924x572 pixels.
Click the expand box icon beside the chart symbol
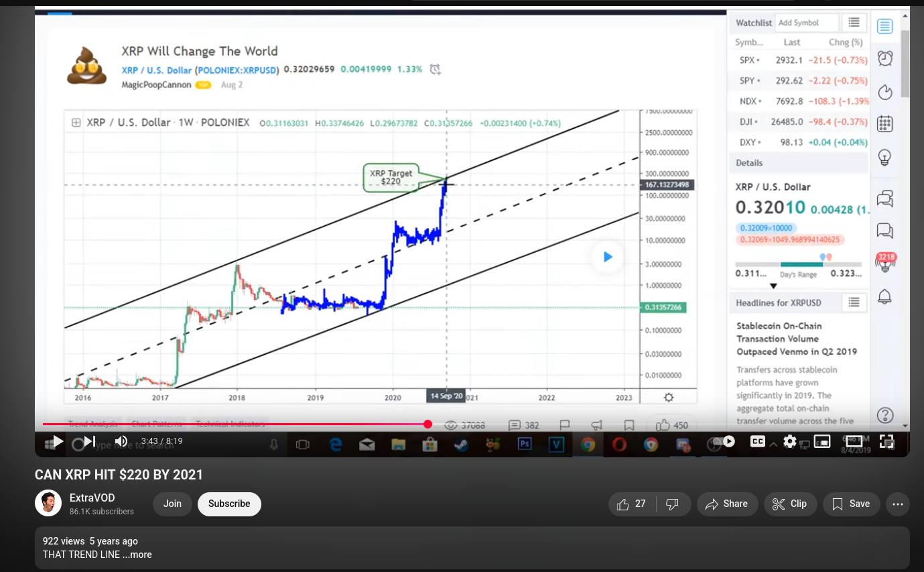point(76,123)
